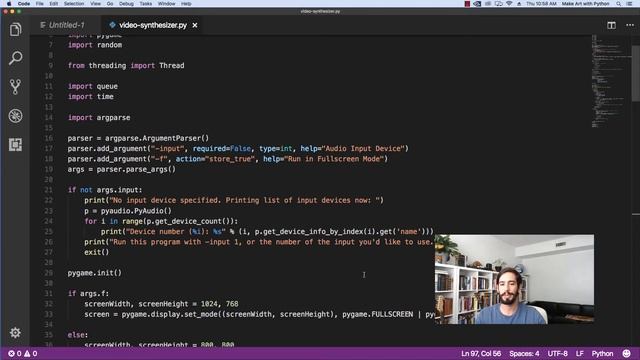Click the Wi-Fi icon in the menu bar
The height and width of the screenshot is (360, 640).
[x=509, y=4]
